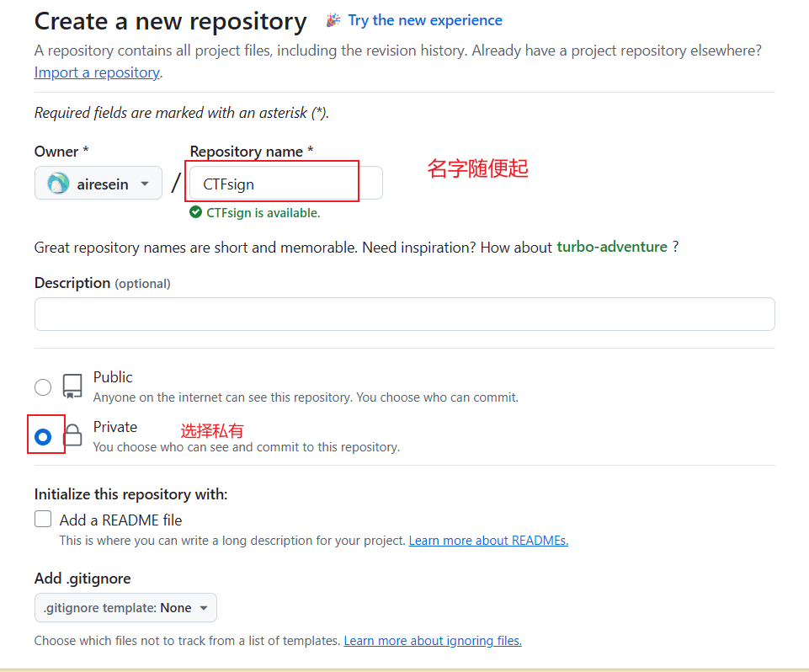Use the turbo-adventure name suggestion
Screen dimensions: 809x672
(612, 248)
